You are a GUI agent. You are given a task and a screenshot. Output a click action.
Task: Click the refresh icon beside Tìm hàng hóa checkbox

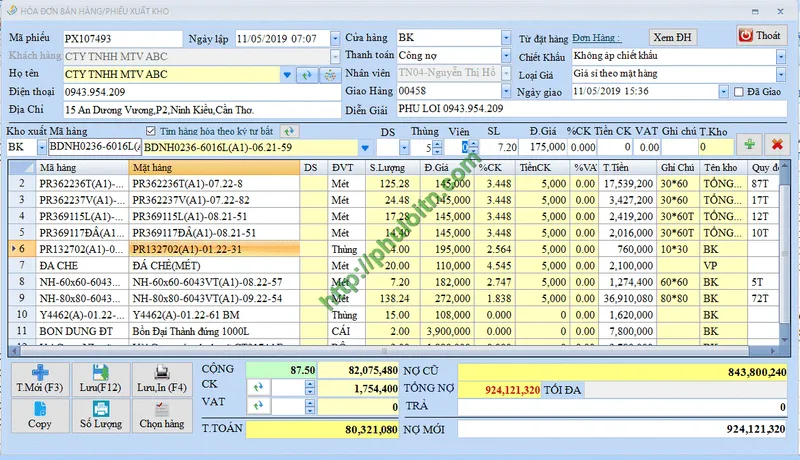pos(289,132)
